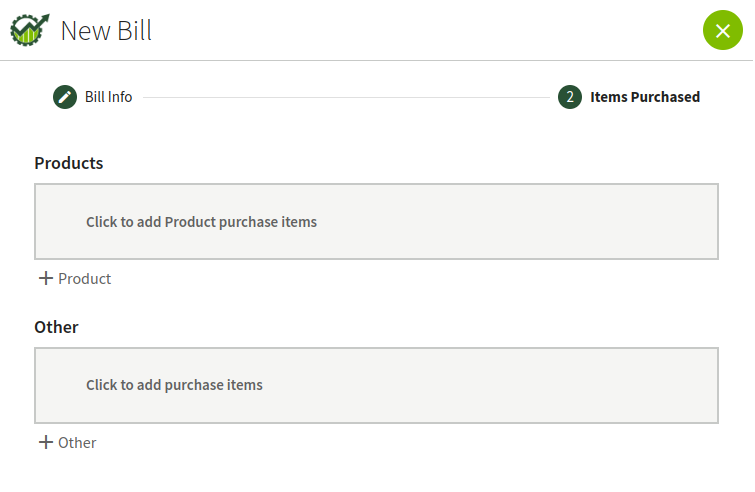The height and width of the screenshot is (492, 755).
Task: Close the New Bill dialog
Action: tap(722, 30)
